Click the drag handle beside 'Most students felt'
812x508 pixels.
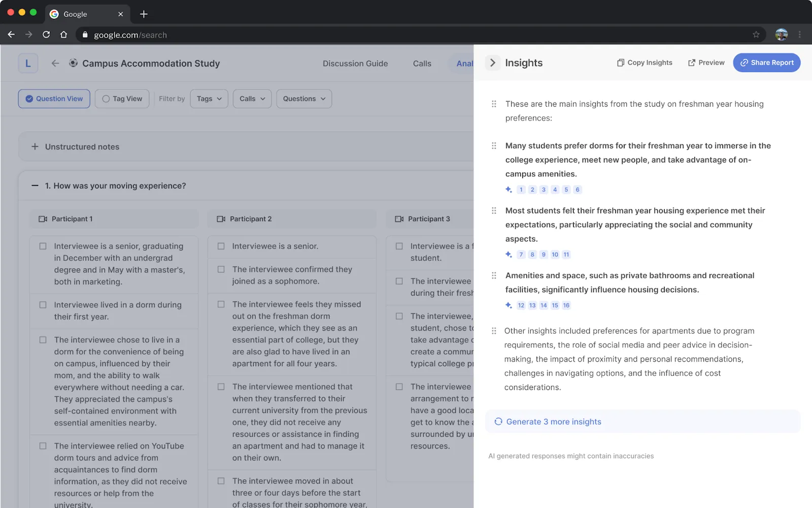[494, 211]
